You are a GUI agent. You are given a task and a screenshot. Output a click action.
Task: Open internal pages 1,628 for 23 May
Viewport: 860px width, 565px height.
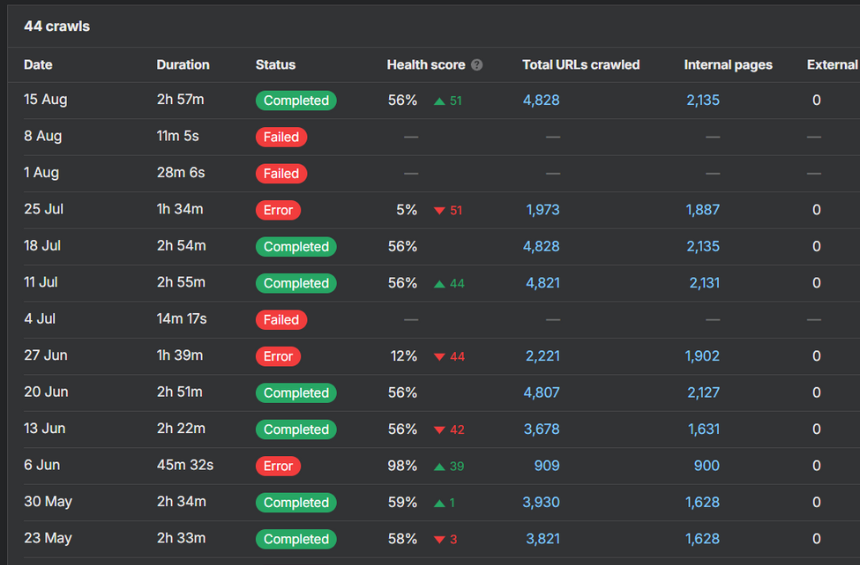703,539
